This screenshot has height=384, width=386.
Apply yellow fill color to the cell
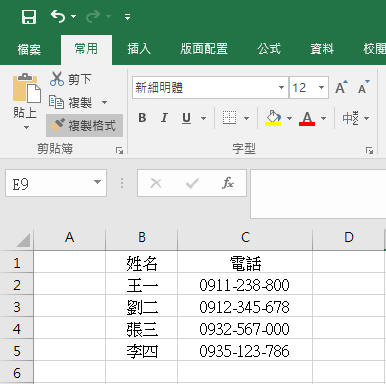point(273,118)
